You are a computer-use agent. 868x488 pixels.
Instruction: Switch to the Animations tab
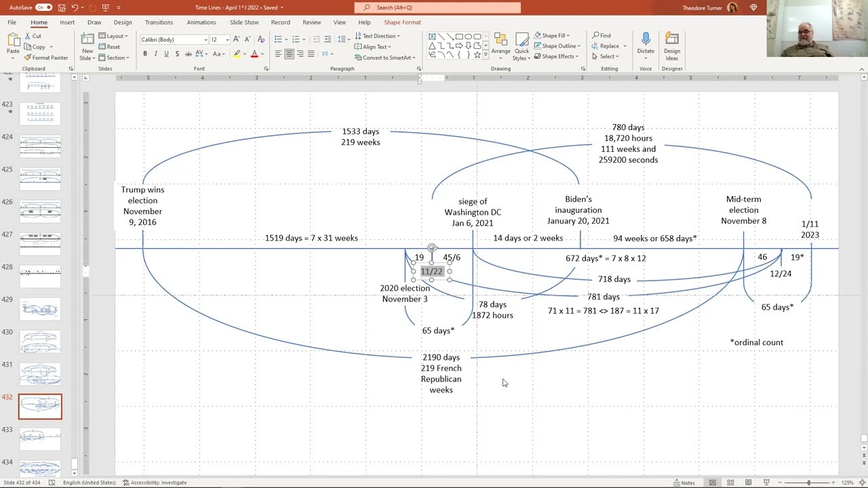[201, 22]
